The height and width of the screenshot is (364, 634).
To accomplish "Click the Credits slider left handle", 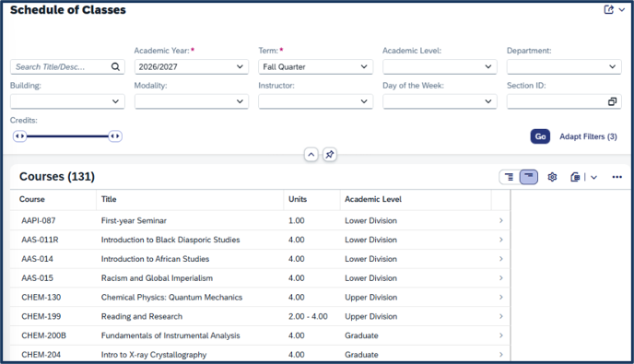I will pos(19,136).
